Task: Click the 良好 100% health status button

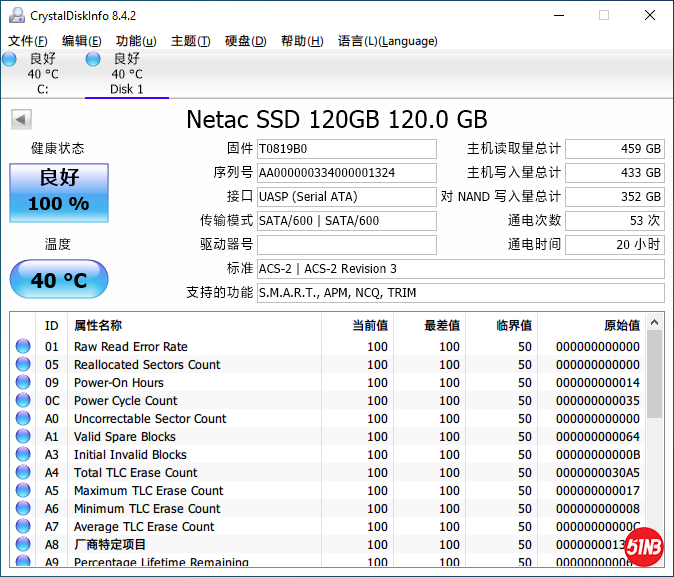Action: point(58,191)
